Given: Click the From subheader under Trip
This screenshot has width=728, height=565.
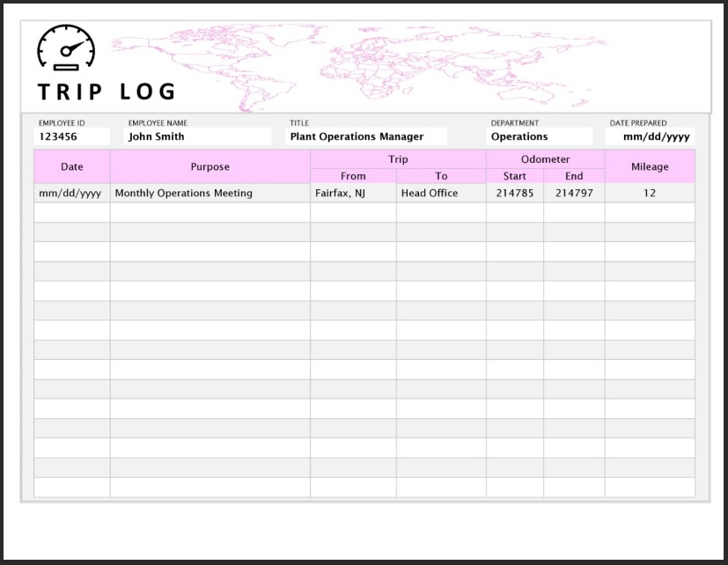Looking at the screenshot, I should coord(353,175).
